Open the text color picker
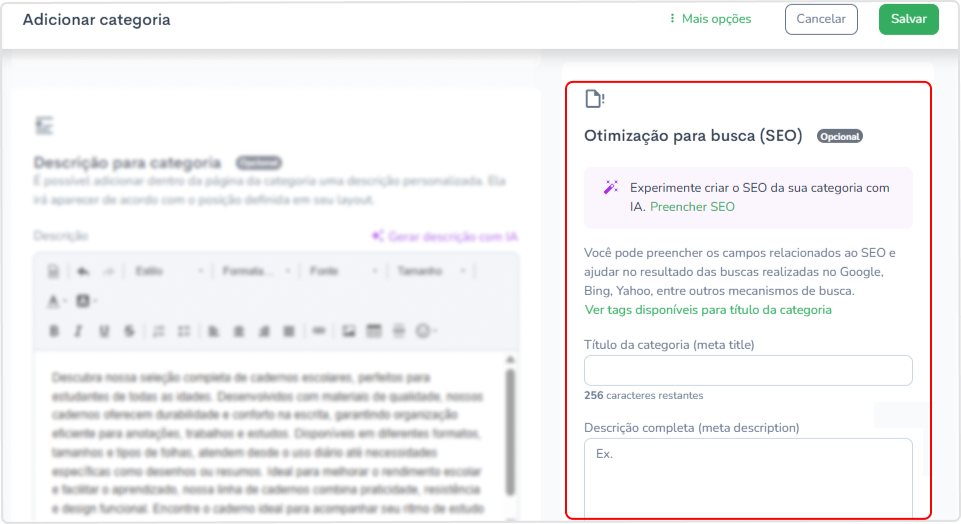This screenshot has height=524, width=961. click(56, 301)
